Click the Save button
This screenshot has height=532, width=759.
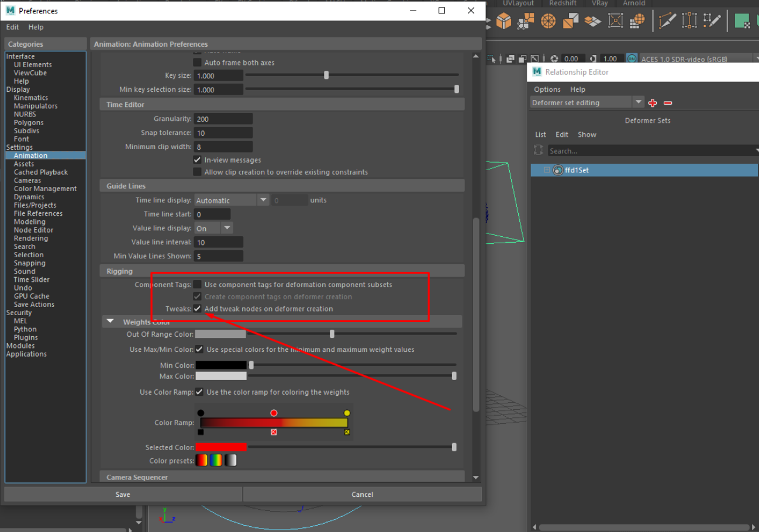[123, 495]
